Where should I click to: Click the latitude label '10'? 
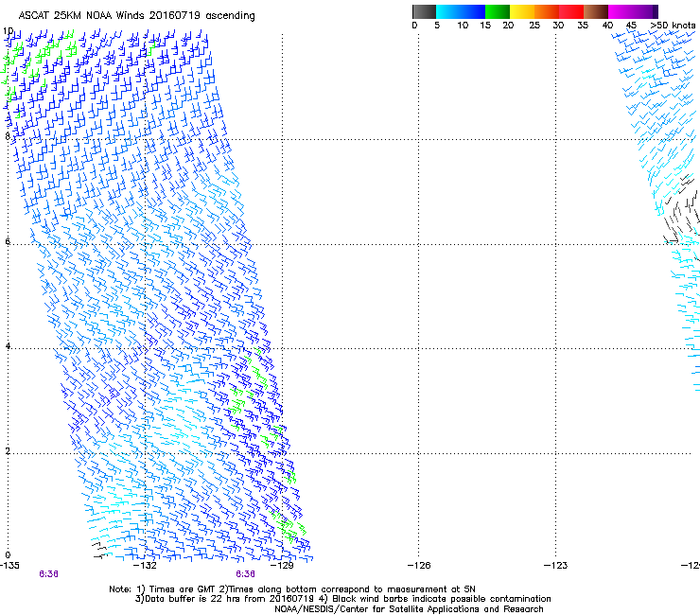point(8,31)
